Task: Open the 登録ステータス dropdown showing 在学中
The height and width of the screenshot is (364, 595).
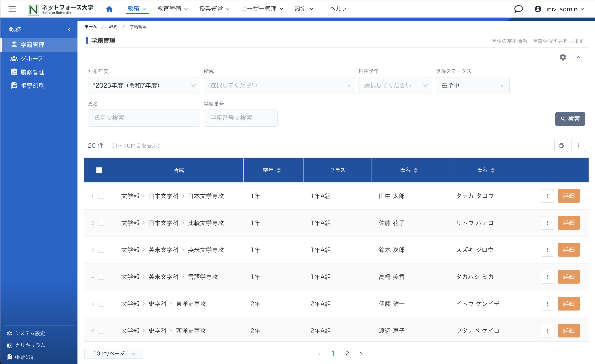Action: 472,85
